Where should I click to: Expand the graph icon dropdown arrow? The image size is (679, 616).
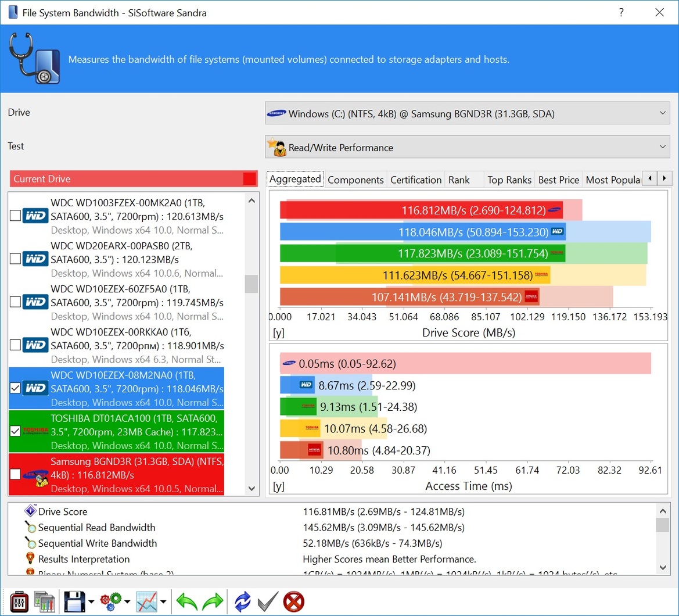click(x=163, y=601)
